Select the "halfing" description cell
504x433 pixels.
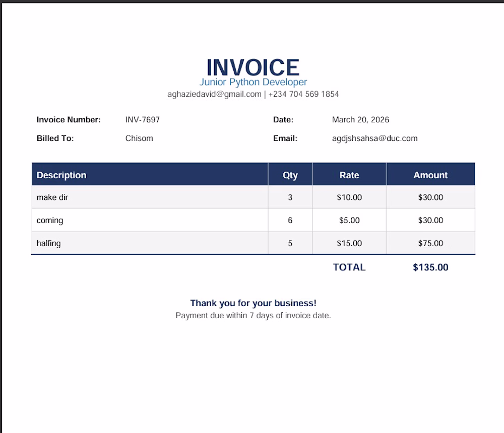[x=49, y=243]
